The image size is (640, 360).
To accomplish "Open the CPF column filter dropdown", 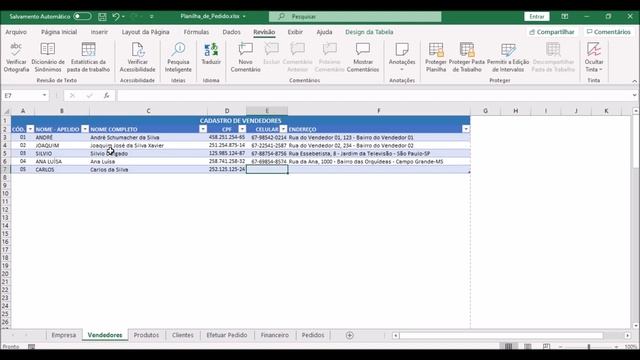I will [x=242, y=129].
